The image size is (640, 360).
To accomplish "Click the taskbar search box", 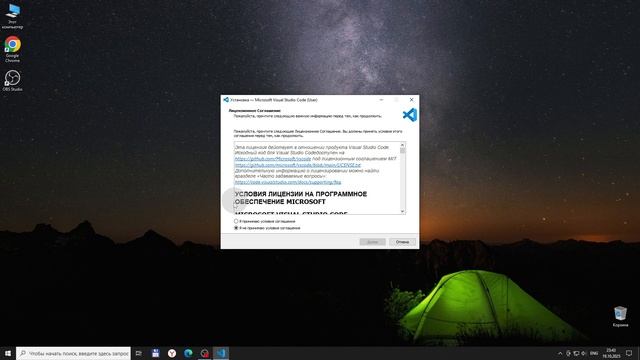I will pyautogui.click(x=73, y=353).
